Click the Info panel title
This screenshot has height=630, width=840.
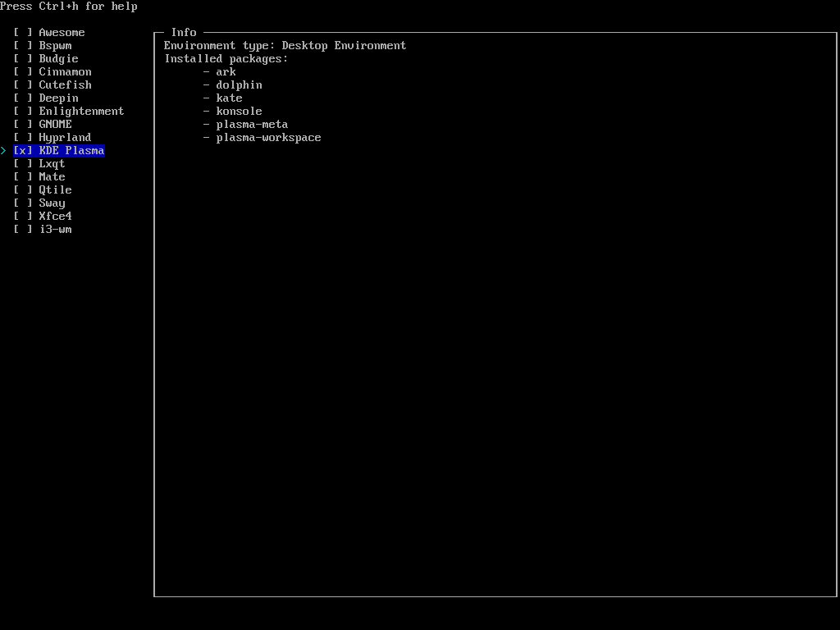184,33
